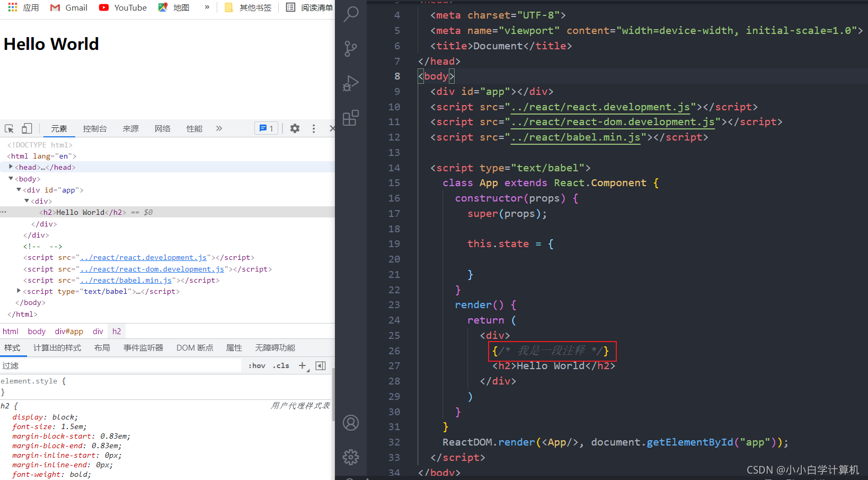Switch to the 网络 Network tab
The image size is (868, 480).
(163, 128)
